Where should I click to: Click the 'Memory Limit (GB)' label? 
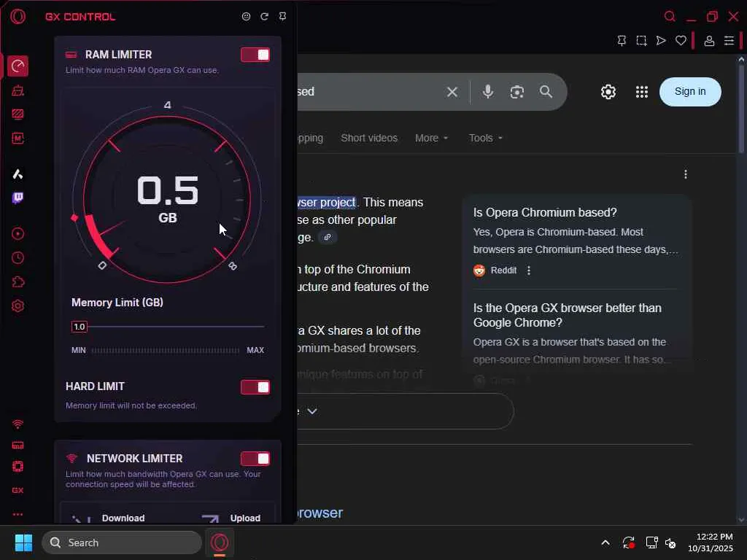117,303
